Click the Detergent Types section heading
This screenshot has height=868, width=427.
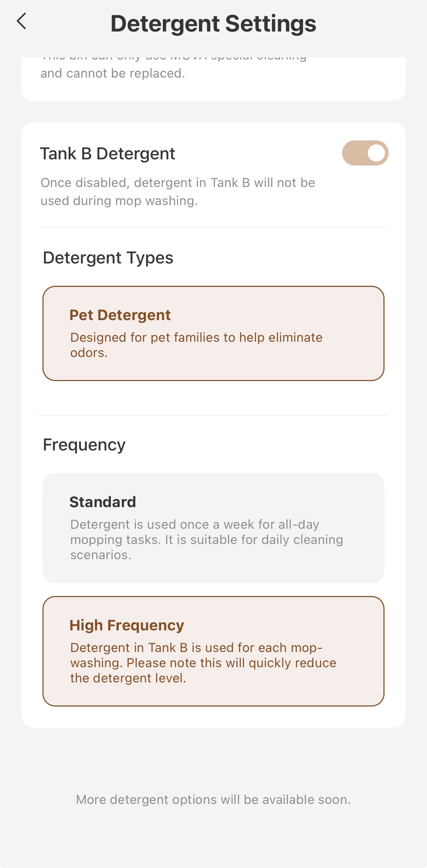(108, 258)
